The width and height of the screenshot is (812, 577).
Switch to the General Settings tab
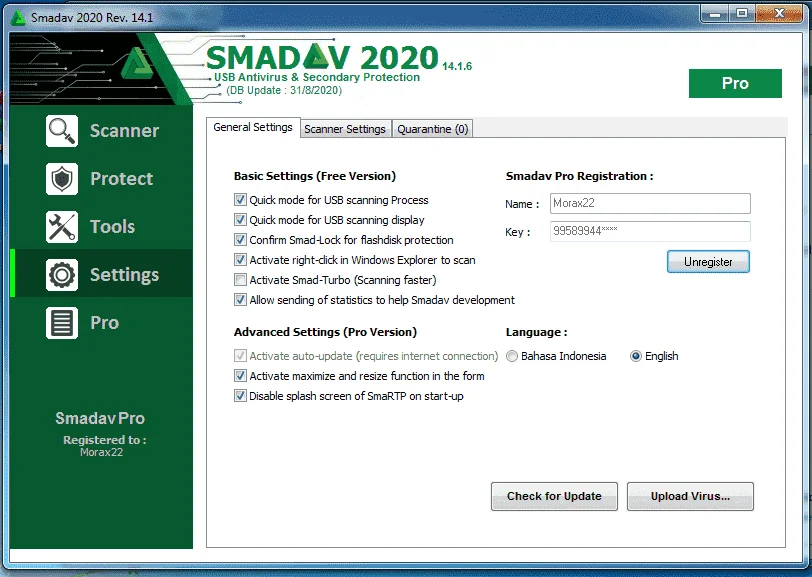(253, 127)
